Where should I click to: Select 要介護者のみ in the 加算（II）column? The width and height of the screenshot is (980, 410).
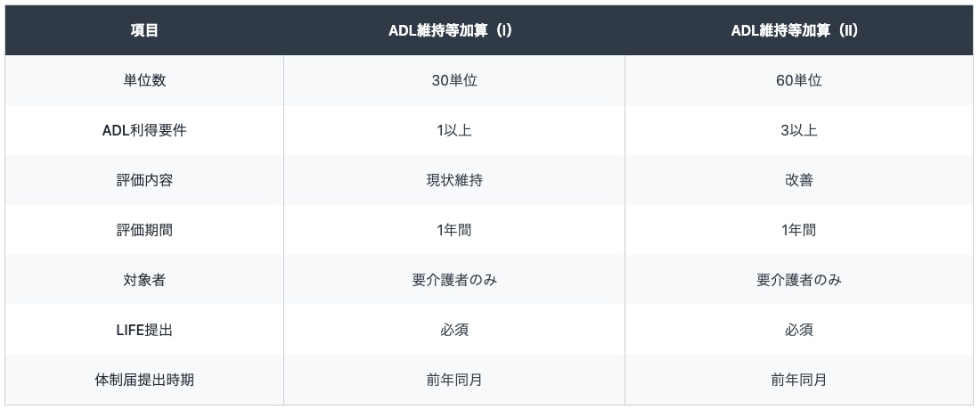pos(798,280)
